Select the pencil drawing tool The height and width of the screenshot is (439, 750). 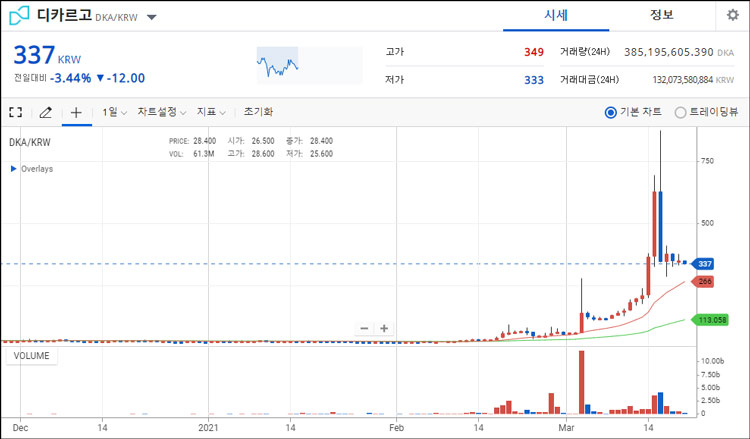45,112
